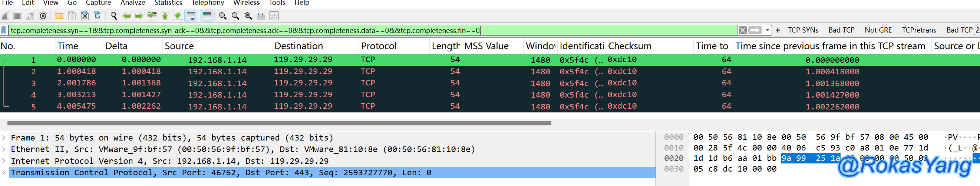
Task: Click the go forward green arrow
Action: (139, 16)
